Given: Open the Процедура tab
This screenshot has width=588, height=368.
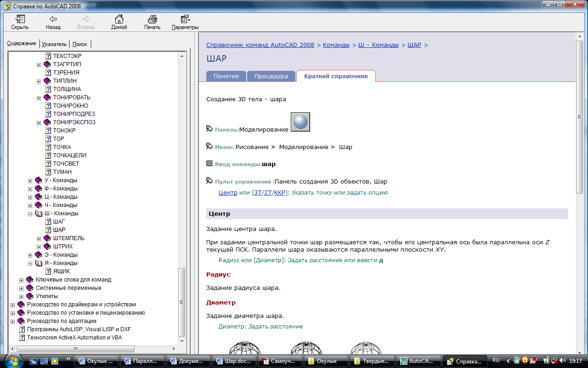Looking at the screenshot, I should click(x=271, y=76).
